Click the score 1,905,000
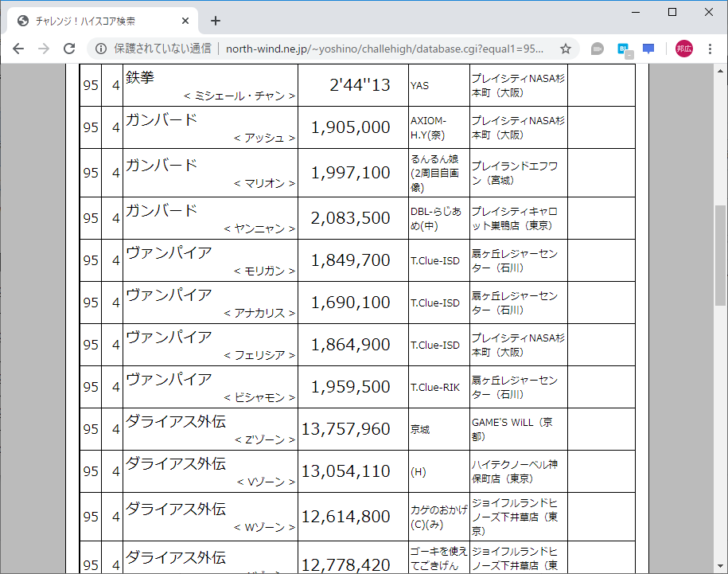 tap(350, 127)
